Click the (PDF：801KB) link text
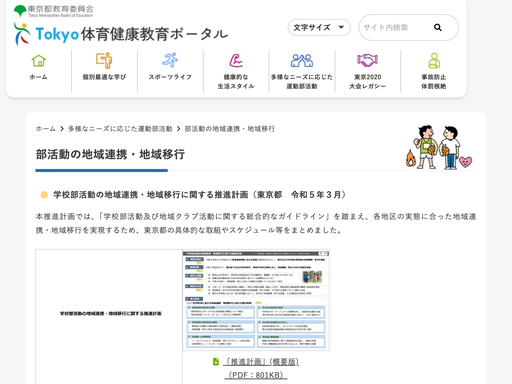This screenshot has height=384, width=512. [x=256, y=375]
